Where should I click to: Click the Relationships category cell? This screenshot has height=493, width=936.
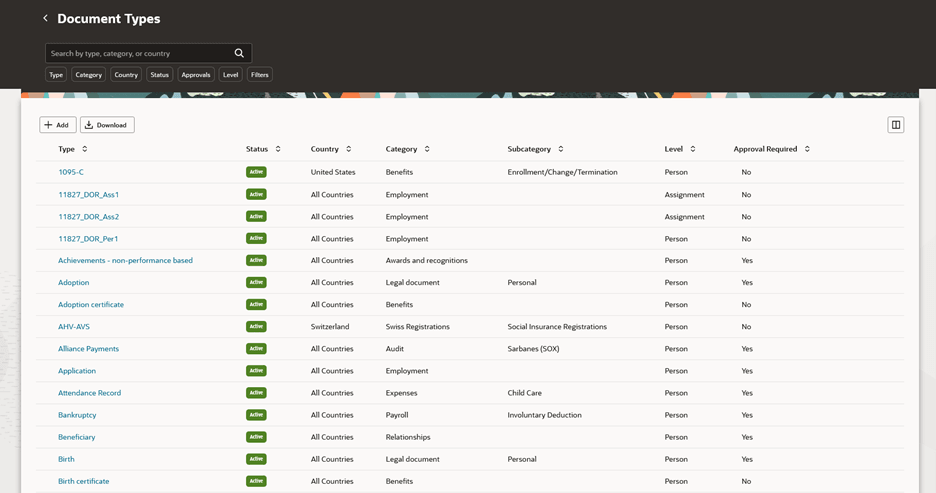coord(408,437)
